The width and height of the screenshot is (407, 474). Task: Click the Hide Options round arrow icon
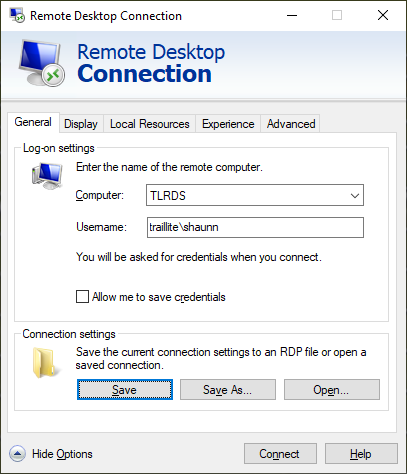click(17, 454)
